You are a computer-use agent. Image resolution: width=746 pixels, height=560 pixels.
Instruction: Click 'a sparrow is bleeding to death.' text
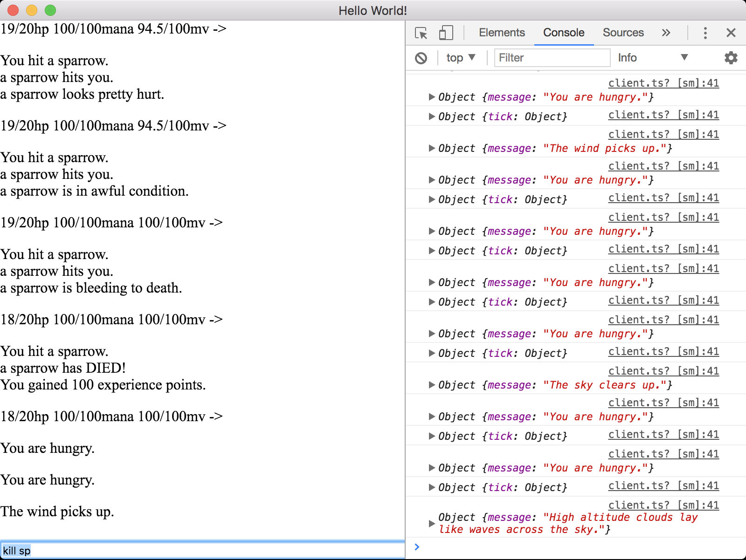click(x=91, y=288)
